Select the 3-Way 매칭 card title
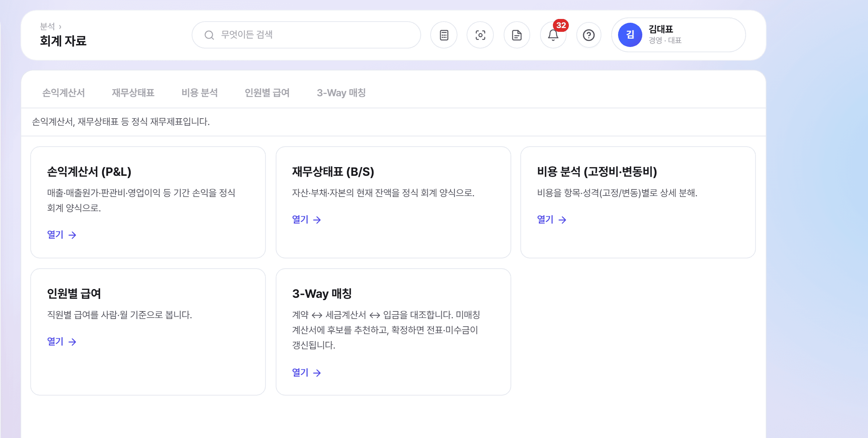This screenshot has height=438, width=868. (322, 294)
